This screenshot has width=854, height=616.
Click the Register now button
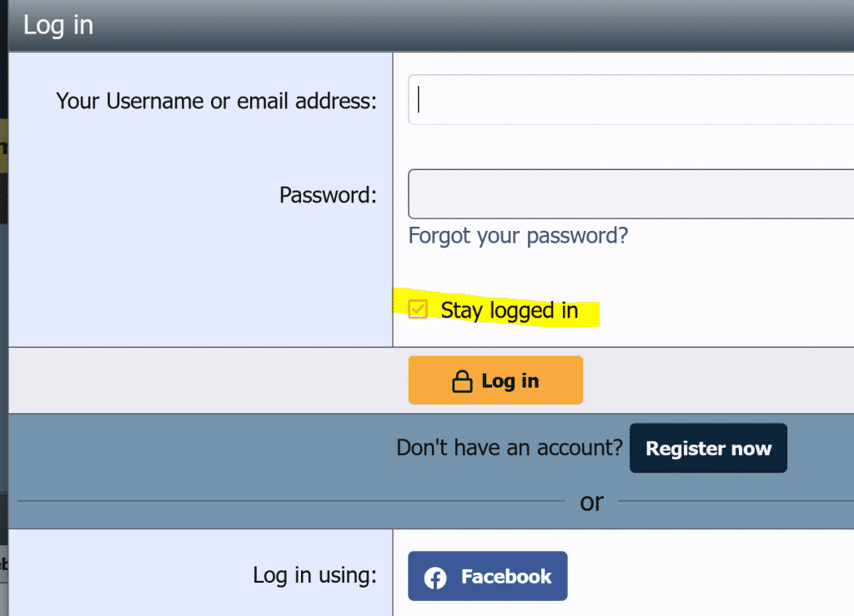(x=708, y=448)
